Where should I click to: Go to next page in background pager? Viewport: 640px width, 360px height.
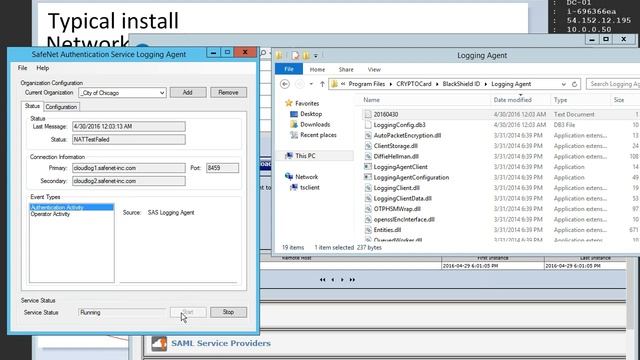coord(342,280)
